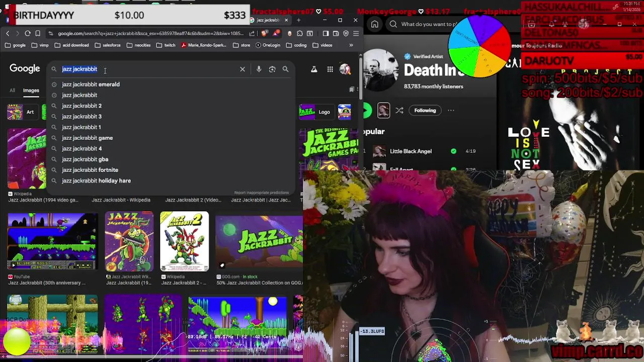Open the Marie_Kondo-Spark PDF bookmark
The width and height of the screenshot is (644, 362).
tap(203, 45)
